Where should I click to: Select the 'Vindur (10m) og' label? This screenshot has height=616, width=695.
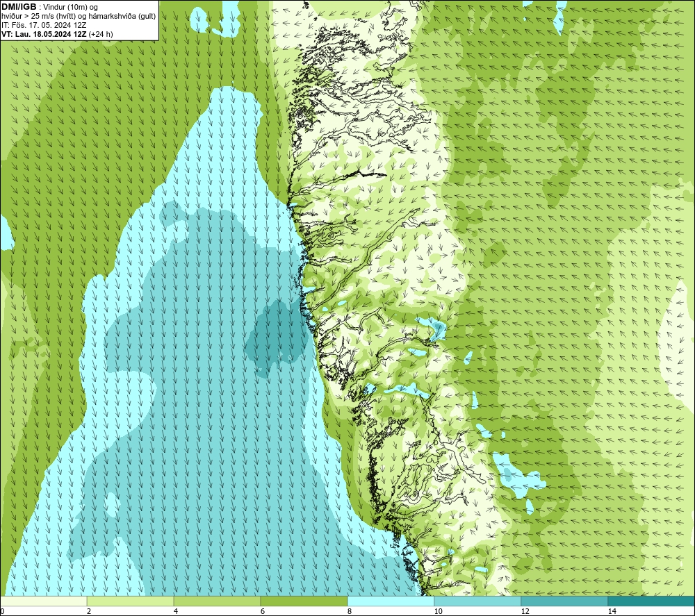70,8
